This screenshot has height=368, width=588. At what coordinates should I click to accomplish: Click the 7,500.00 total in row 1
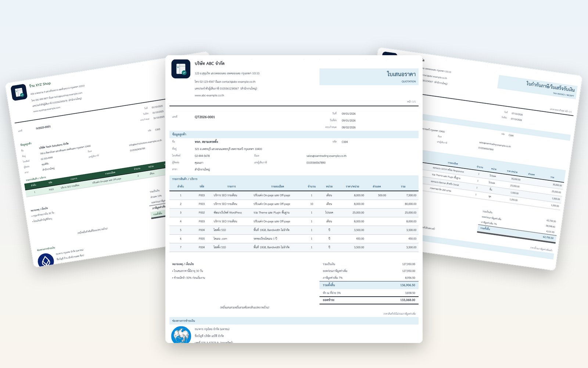tap(411, 195)
